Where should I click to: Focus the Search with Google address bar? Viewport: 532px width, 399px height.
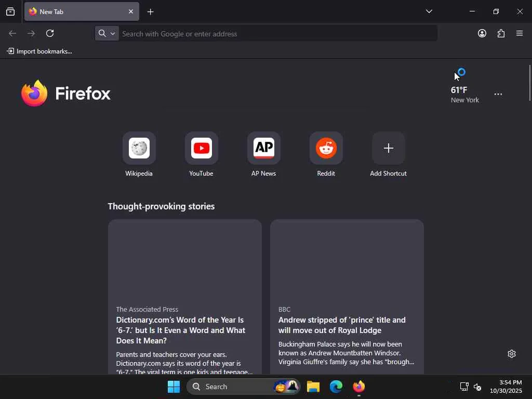point(278,34)
